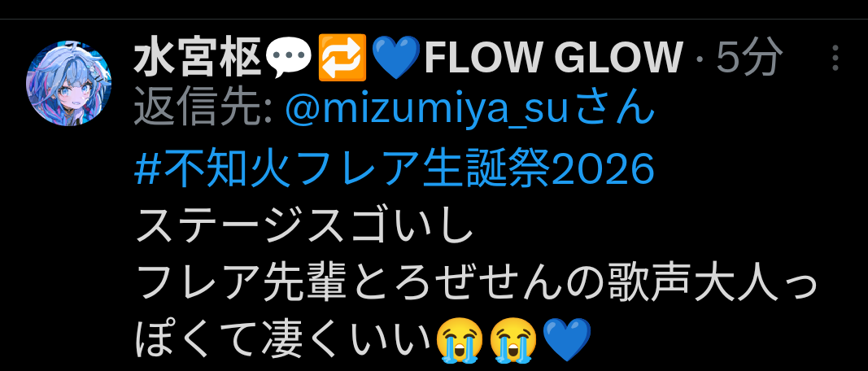
Task: Open the three-dot more options menu
Action: (835, 58)
